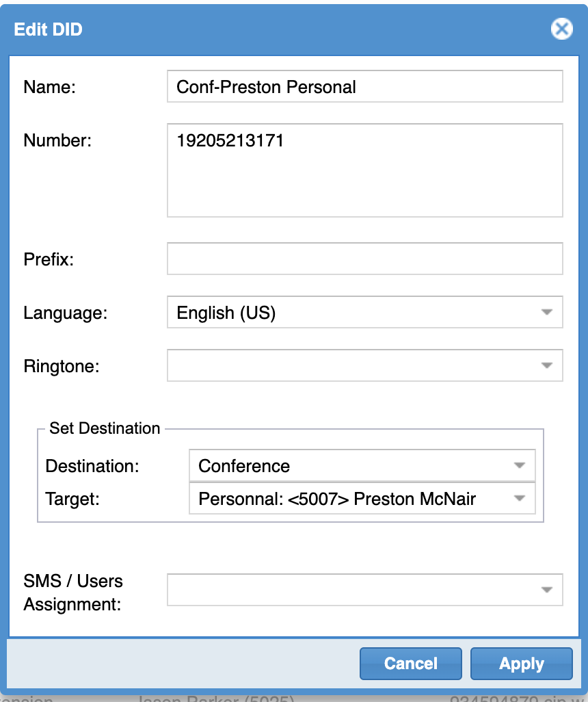This screenshot has height=702, width=588.
Task: Expand the Target dropdown for Preston McNair
Action: coord(518,499)
